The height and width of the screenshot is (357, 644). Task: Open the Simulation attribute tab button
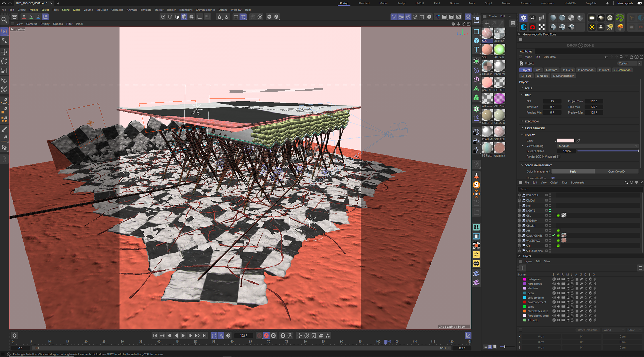(622, 70)
